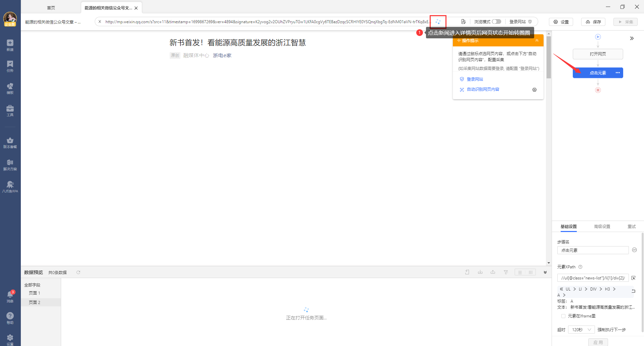Image resolution: width=644 pixels, height=346 pixels.
Task: Collapse the 操作提示 panel
Action: pyautogui.click(x=537, y=41)
